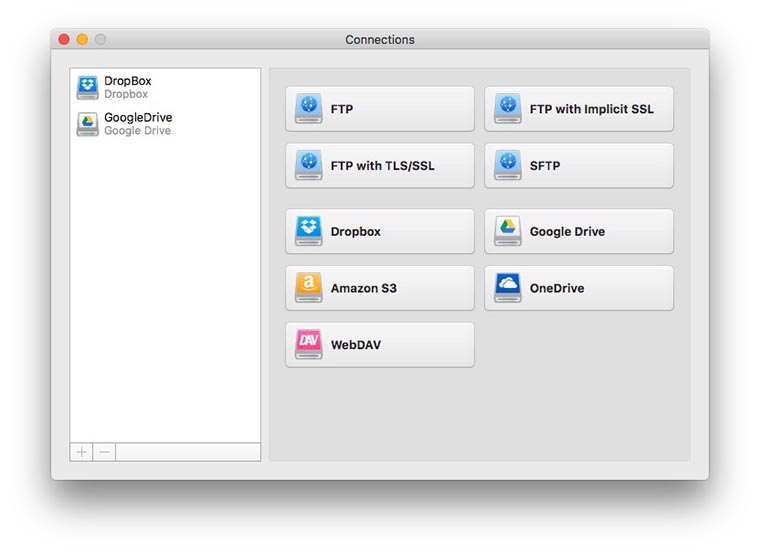Image resolution: width=760 pixels, height=553 pixels.
Task: Click the FTP globe drive icon
Action: (x=309, y=108)
